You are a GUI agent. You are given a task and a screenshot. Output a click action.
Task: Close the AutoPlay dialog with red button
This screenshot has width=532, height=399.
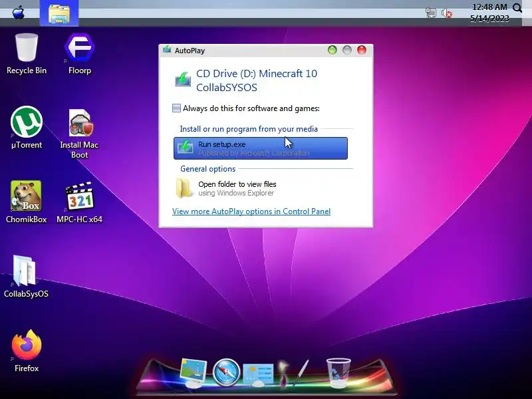(362, 51)
